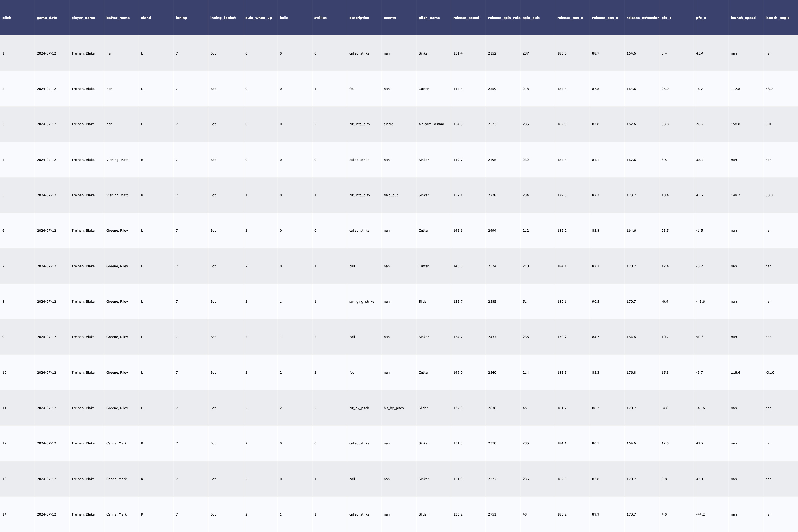This screenshot has width=798, height=532.
Task: Click pitch number 11 cell
Action: [x=5, y=408]
